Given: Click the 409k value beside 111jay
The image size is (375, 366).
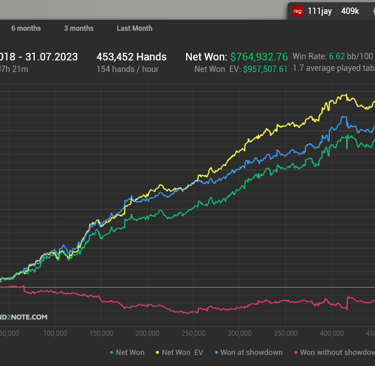Looking at the screenshot, I should click(350, 11).
